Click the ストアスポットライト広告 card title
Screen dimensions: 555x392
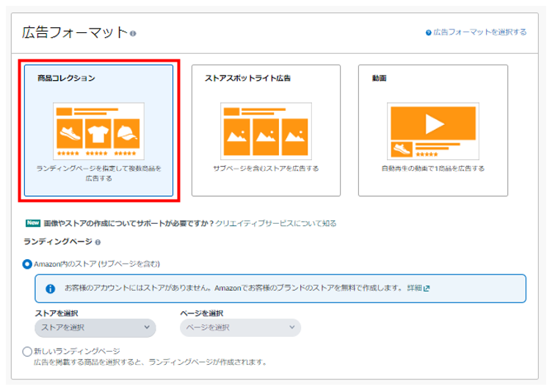(247, 78)
